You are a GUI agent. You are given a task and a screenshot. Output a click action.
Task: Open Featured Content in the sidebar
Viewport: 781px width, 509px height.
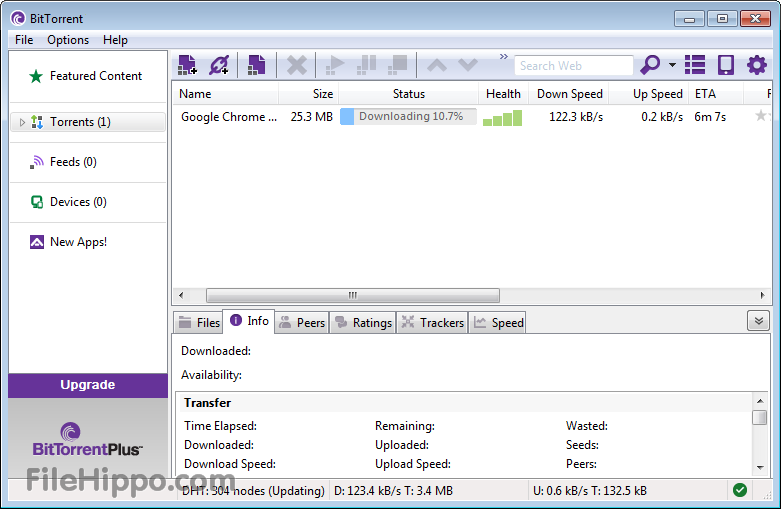(95, 76)
